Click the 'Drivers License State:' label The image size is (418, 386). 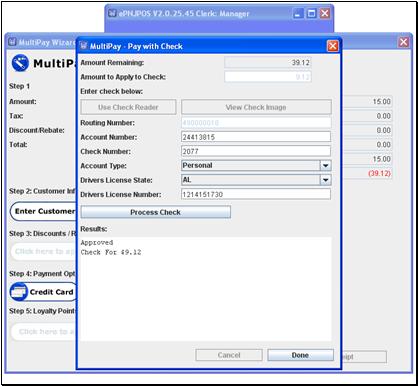point(116,180)
